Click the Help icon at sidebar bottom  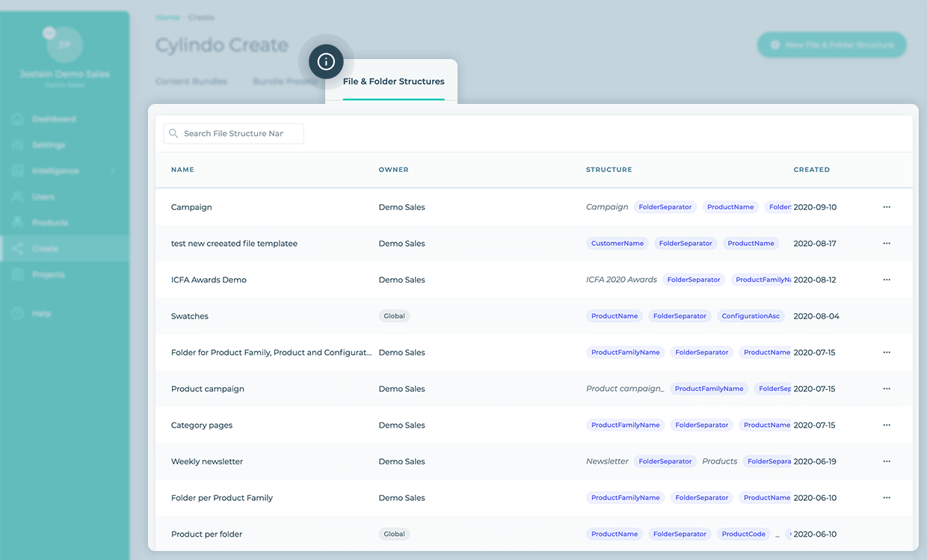(x=16, y=313)
